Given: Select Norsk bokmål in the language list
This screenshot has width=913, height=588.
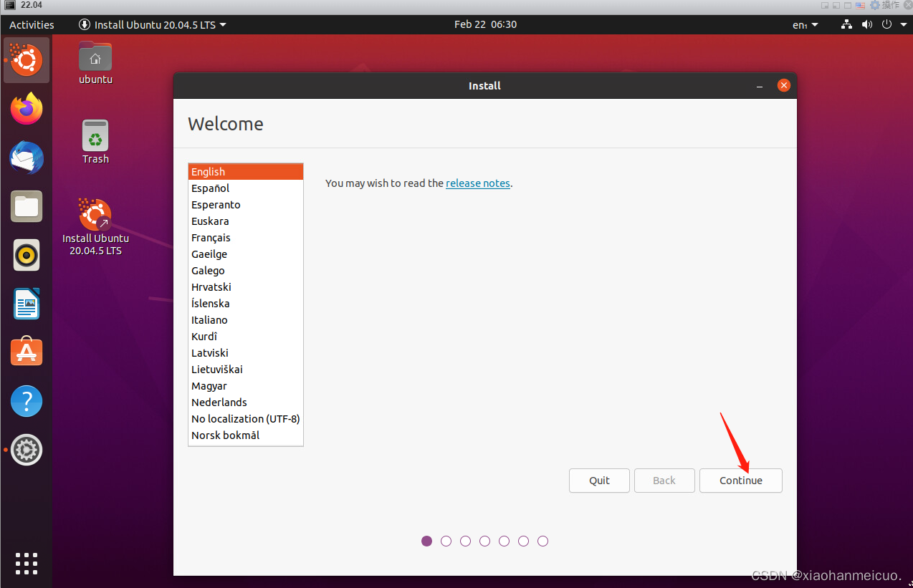Looking at the screenshot, I should pyautogui.click(x=246, y=435).
